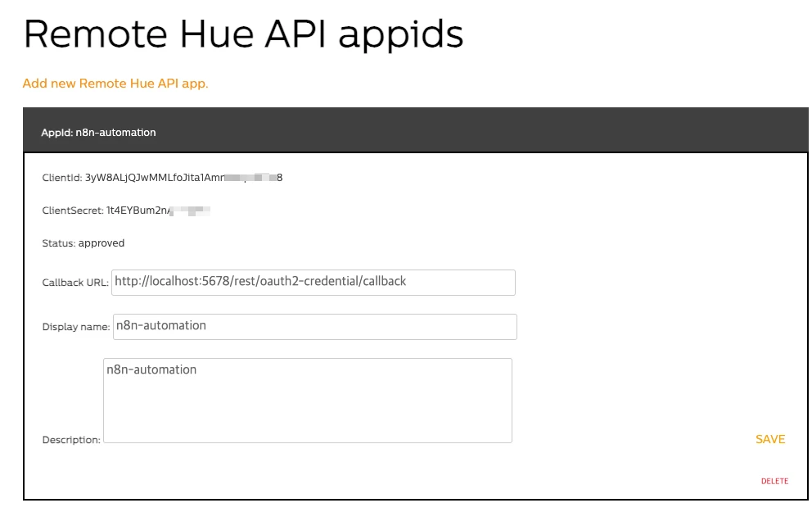The image size is (812, 512).
Task: Click the final 8 character of the ClientId
Action: 280,178
